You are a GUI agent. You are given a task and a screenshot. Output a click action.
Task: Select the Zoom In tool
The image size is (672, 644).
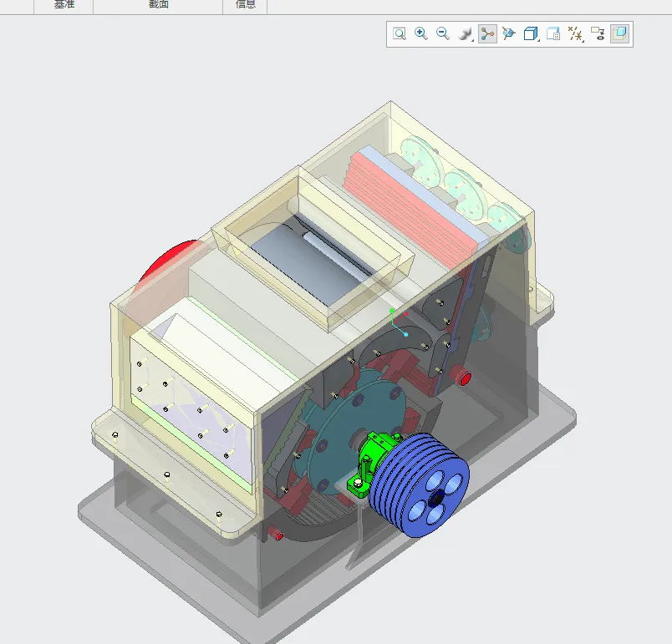(x=421, y=33)
